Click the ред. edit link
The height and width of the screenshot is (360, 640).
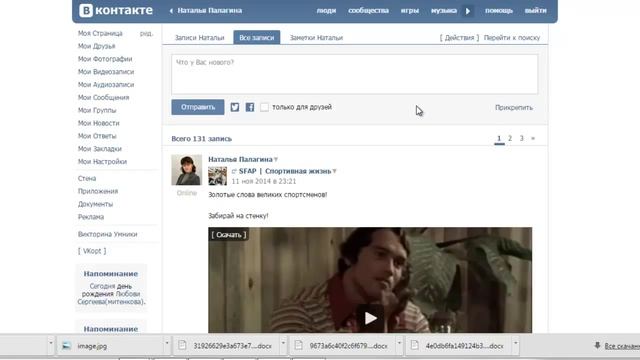[146, 33]
